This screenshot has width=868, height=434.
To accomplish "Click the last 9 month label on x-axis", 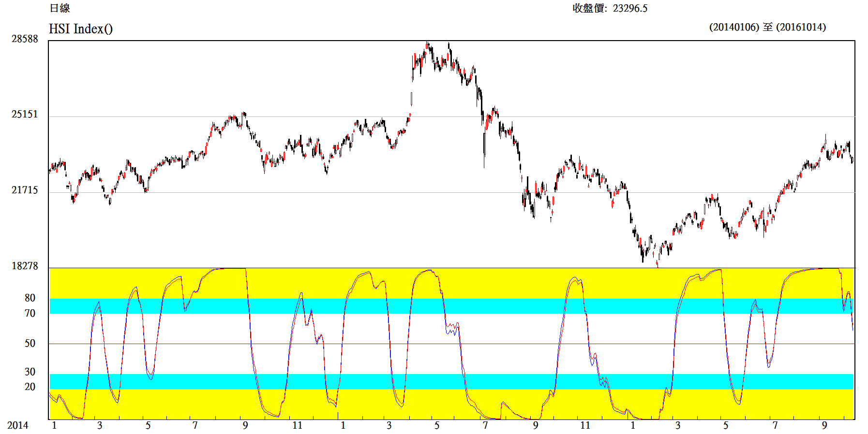I will coord(824,425).
